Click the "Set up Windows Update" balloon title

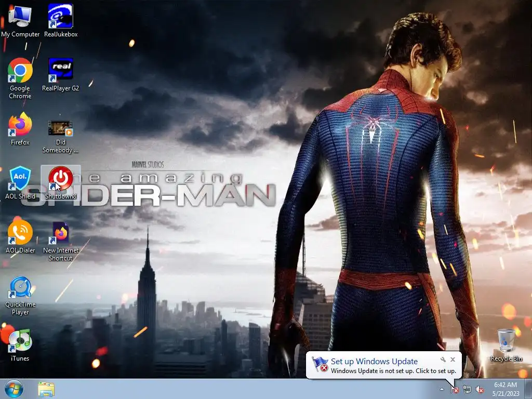(x=374, y=362)
